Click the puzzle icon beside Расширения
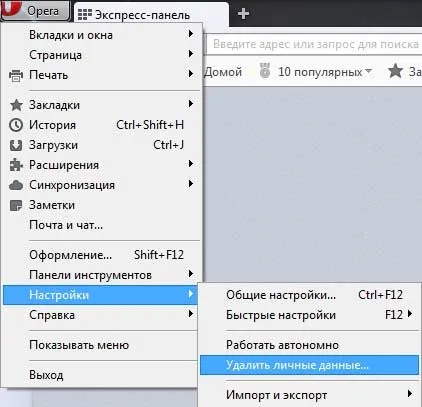 pyautogui.click(x=16, y=165)
